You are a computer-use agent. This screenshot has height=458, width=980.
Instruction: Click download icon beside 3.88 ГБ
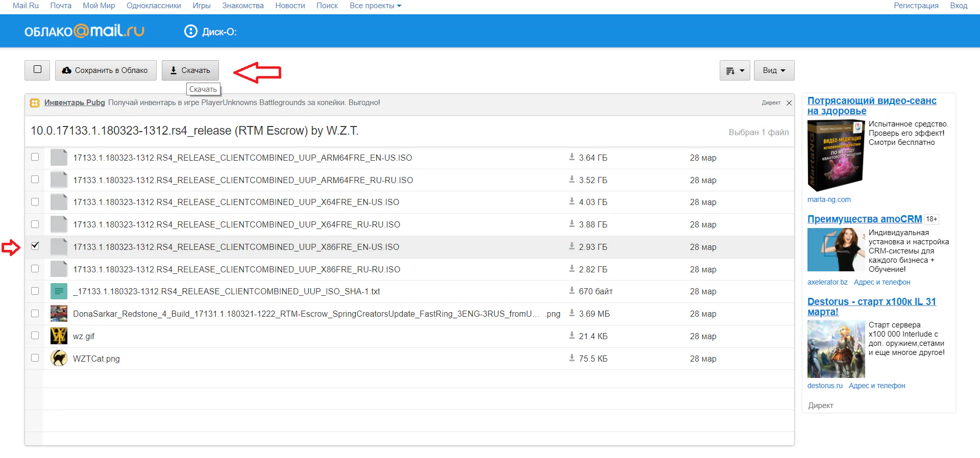tap(572, 224)
